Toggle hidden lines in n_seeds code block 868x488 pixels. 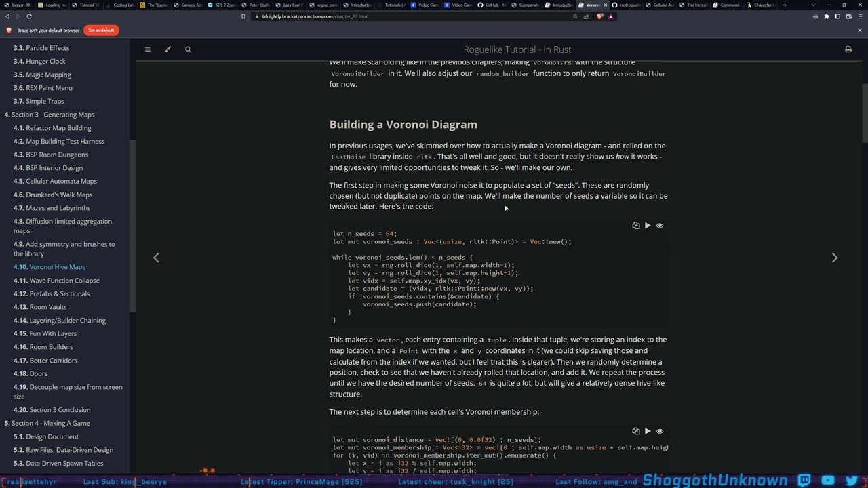[660, 226]
